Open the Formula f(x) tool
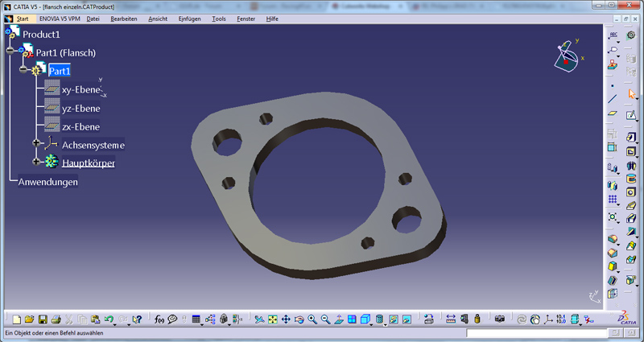 [x=159, y=319]
